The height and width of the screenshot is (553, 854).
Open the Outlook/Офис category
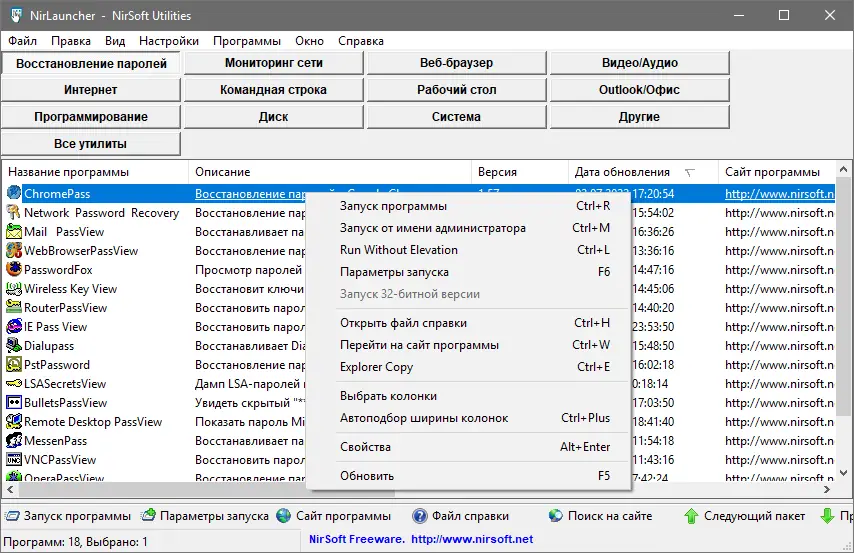pos(639,89)
